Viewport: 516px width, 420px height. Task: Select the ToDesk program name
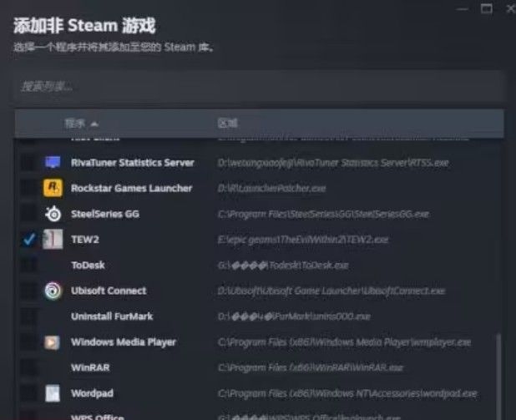(88, 265)
